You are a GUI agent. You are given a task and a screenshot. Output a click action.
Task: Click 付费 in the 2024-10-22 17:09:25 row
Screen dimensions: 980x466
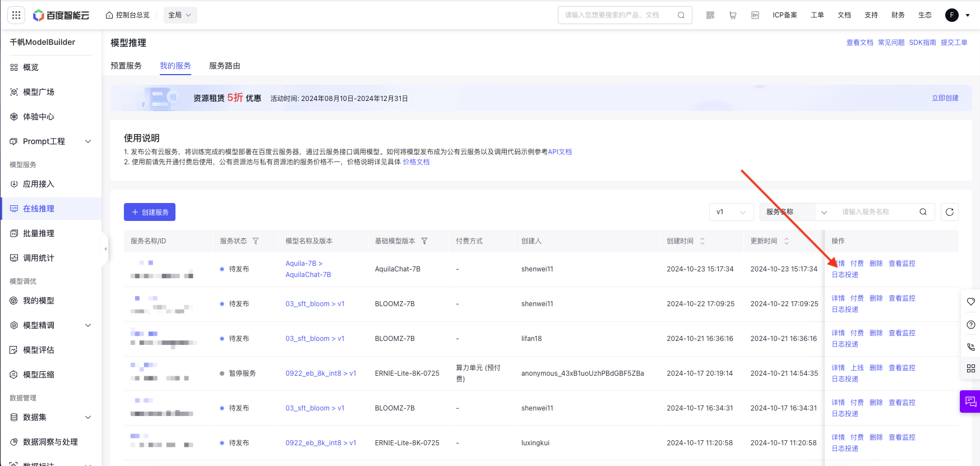click(x=857, y=298)
